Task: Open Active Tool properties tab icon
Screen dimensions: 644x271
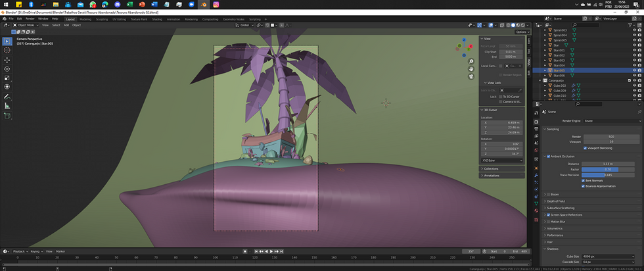Action: [x=536, y=112]
